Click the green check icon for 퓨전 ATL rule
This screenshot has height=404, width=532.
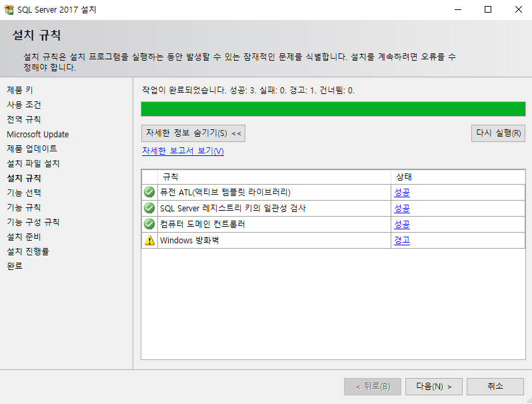pos(149,192)
